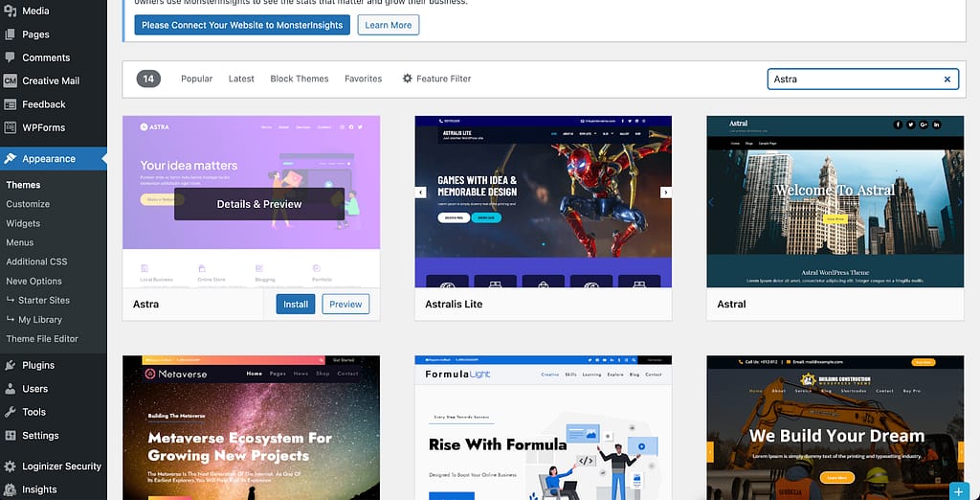The height and width of the screenshot is (500, 980).
Task: Click the Feature Filter gear icon
Action: tap(408, 79)
